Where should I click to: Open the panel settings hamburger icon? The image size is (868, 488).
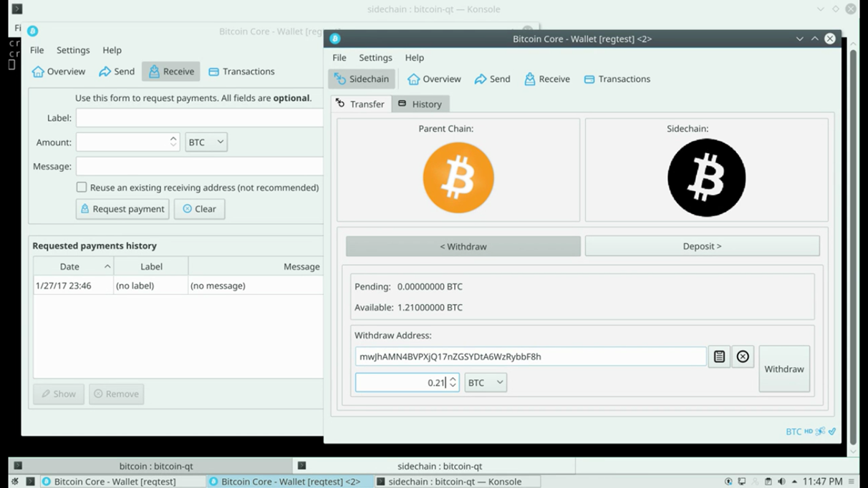tap(852, 482)
